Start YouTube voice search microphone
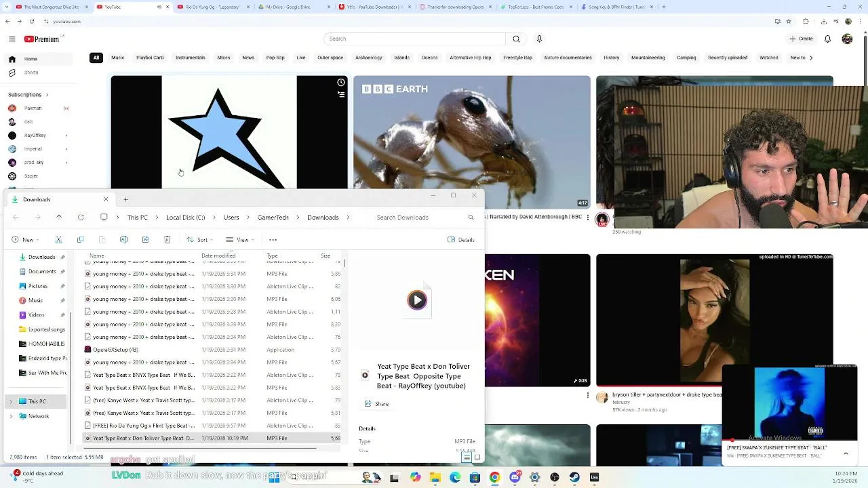 tap(539, 39)
